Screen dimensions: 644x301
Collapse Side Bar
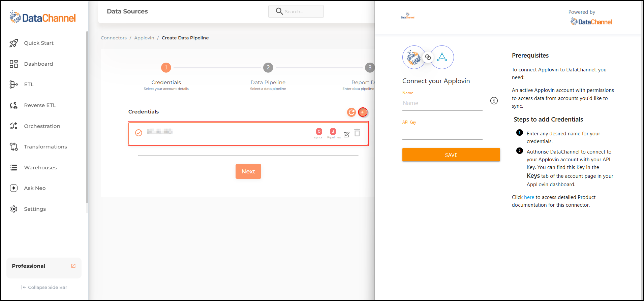(x=44, y=287)
